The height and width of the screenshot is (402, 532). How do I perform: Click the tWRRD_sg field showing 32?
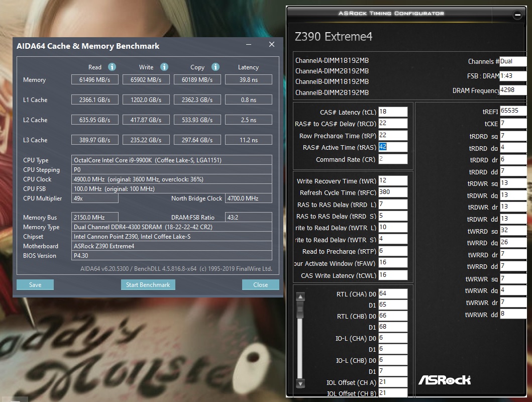[513, 231]
